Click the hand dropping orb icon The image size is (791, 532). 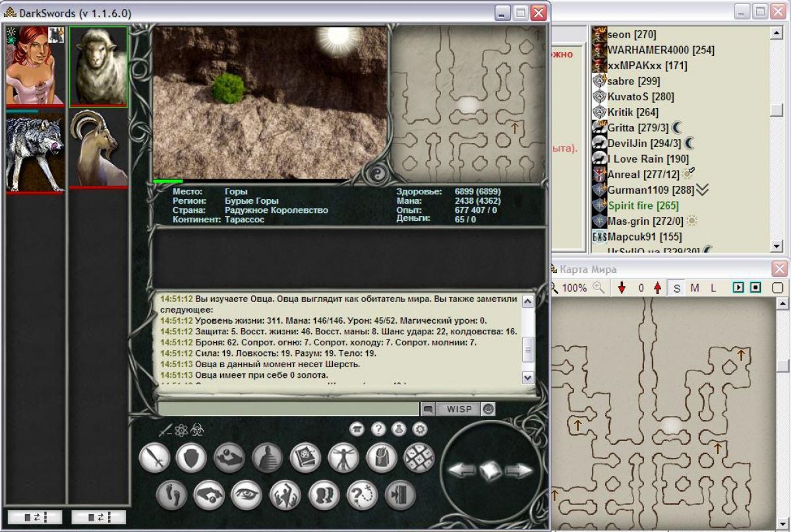(x=209, y=494)
